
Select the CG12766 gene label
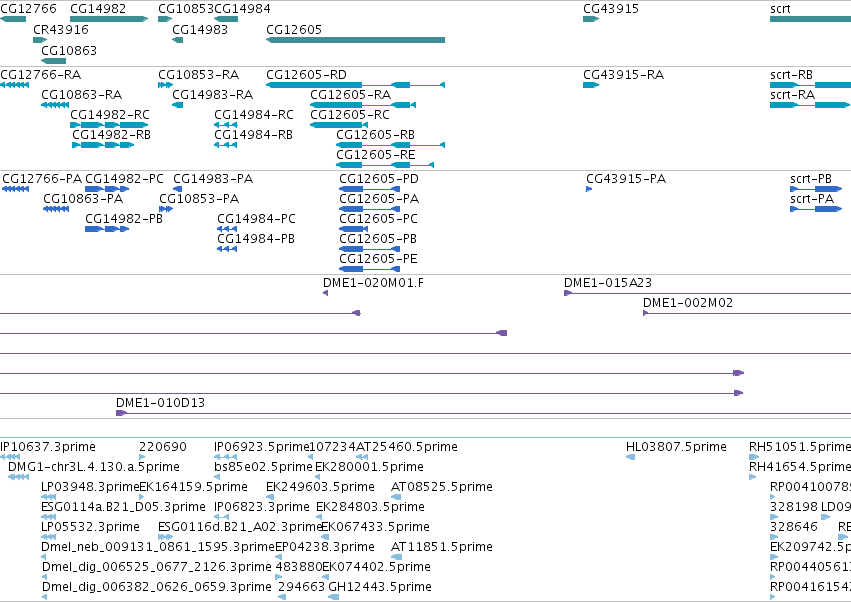[28, 9]
